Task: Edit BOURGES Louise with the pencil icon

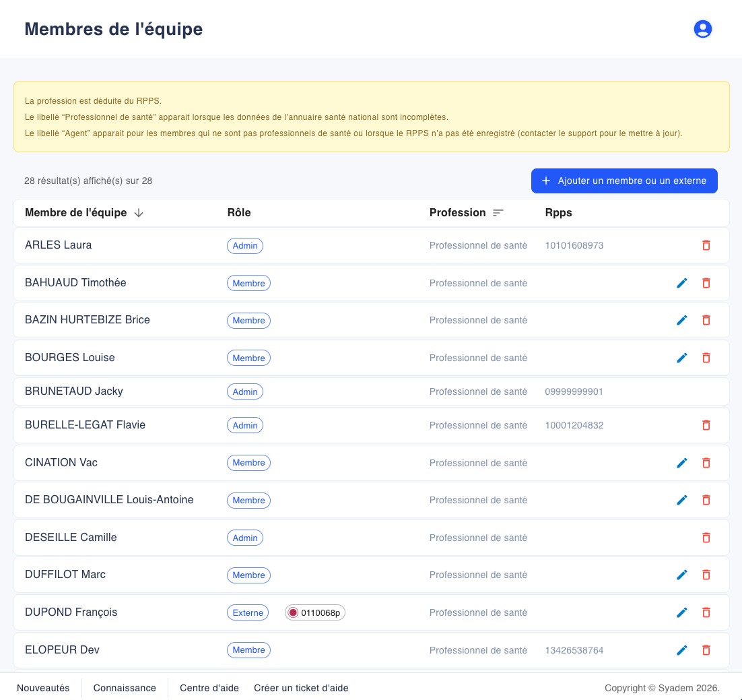Action: pos(682,358)
